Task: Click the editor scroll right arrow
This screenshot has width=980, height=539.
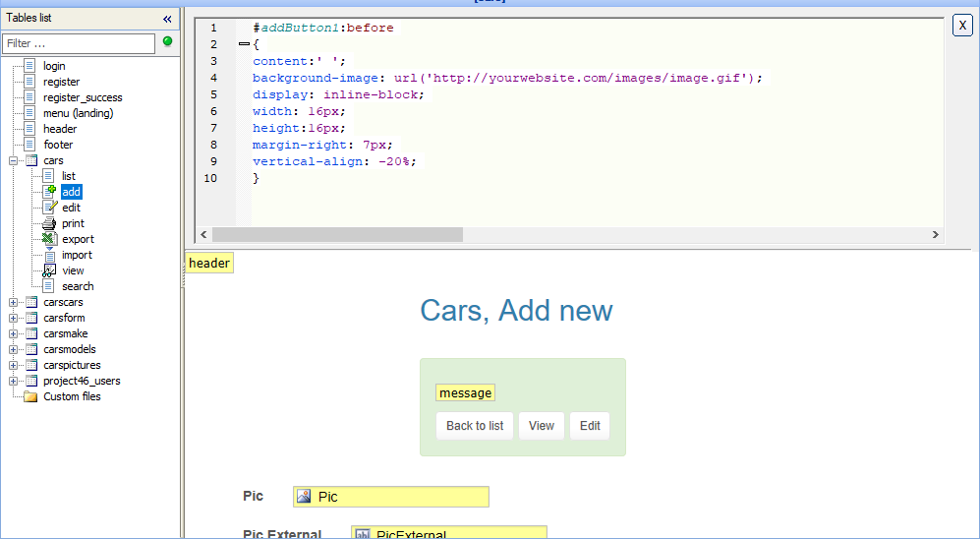Action: pos(935,234)
